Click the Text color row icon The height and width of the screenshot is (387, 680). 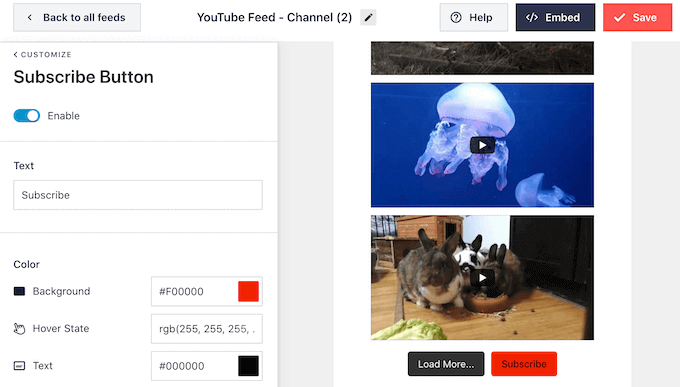(19, 366)
